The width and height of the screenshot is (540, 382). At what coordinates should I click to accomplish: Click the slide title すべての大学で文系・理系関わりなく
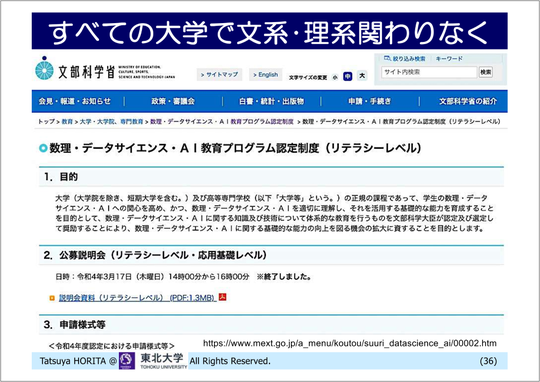click(x=269, y=32)
